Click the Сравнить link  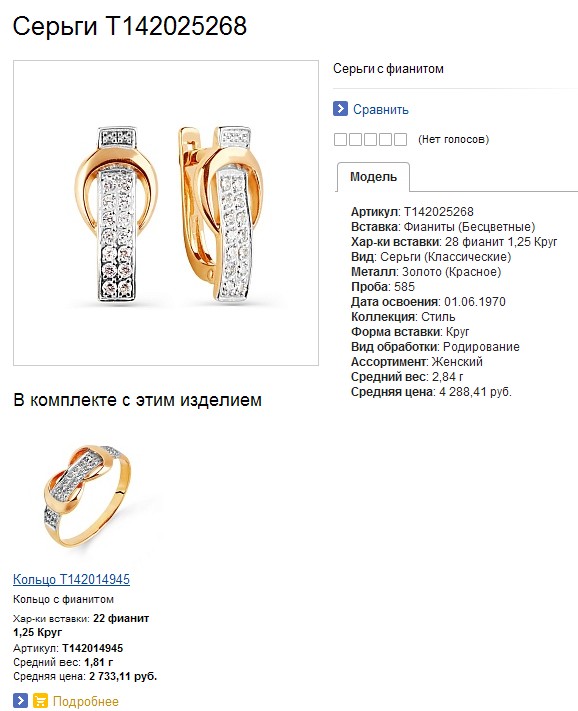(x=381, y=109)
